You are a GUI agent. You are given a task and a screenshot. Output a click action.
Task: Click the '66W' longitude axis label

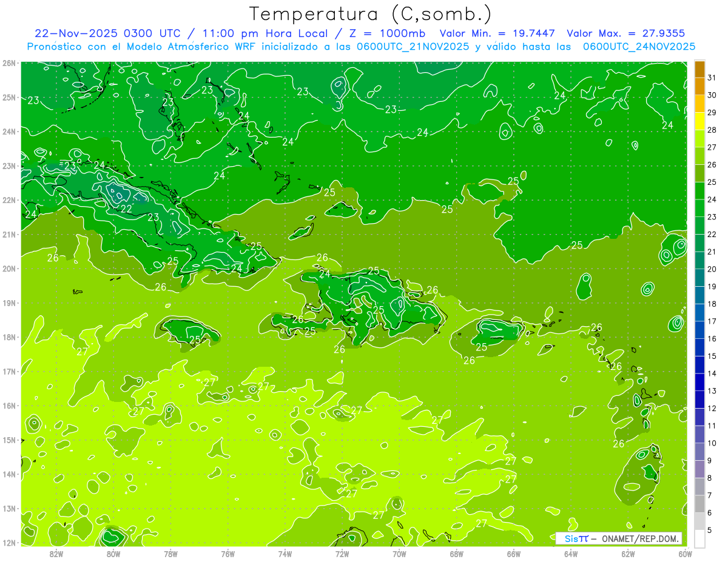pos(513,554)
